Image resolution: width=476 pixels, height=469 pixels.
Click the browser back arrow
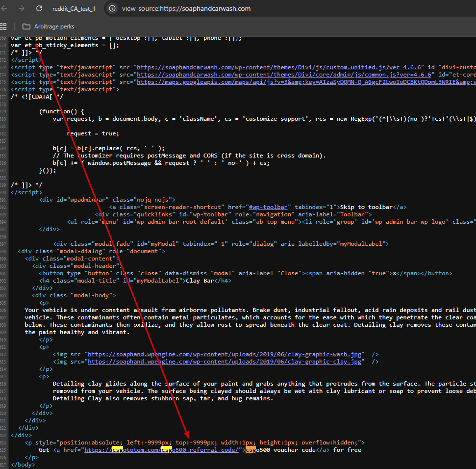click(4, 8)
